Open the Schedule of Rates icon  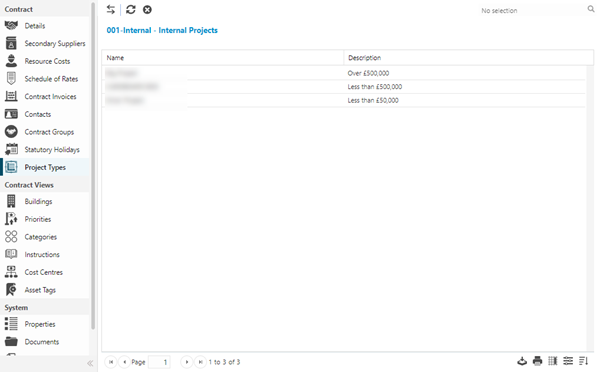pos(11,78)
